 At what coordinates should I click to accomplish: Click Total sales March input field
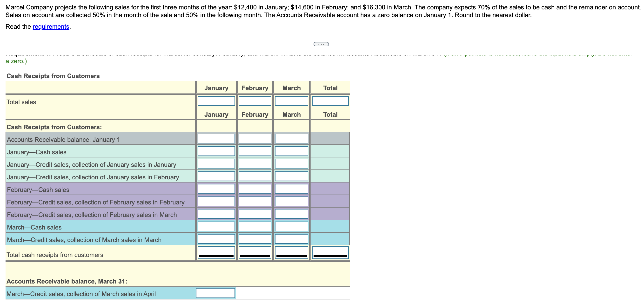pos(291,101)
